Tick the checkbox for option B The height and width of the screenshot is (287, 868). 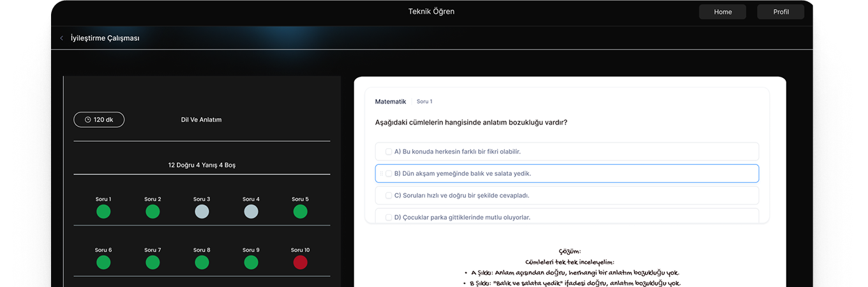pyautogui.click(x=389, y=173)
